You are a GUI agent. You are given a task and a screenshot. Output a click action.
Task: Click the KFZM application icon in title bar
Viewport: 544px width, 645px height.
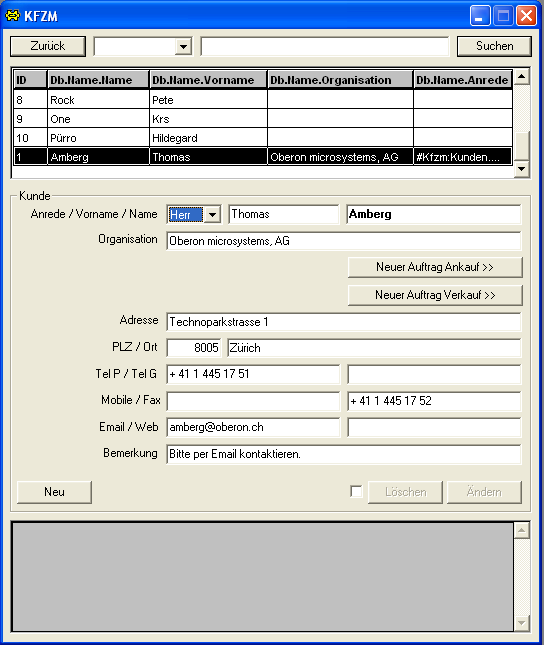(13, 16)
